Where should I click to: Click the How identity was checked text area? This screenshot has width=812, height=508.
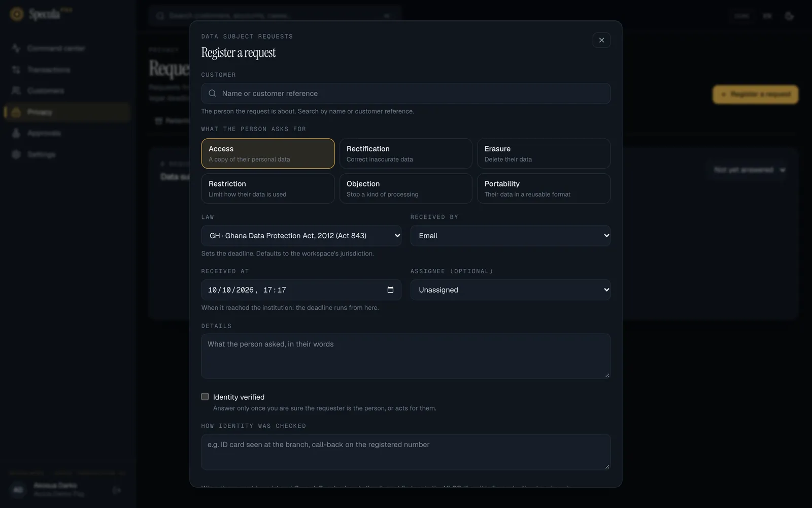[405, 452]
